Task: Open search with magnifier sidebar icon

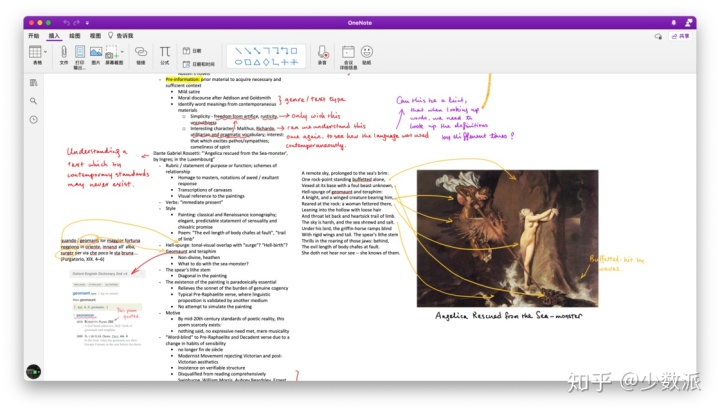Action: 34,101
